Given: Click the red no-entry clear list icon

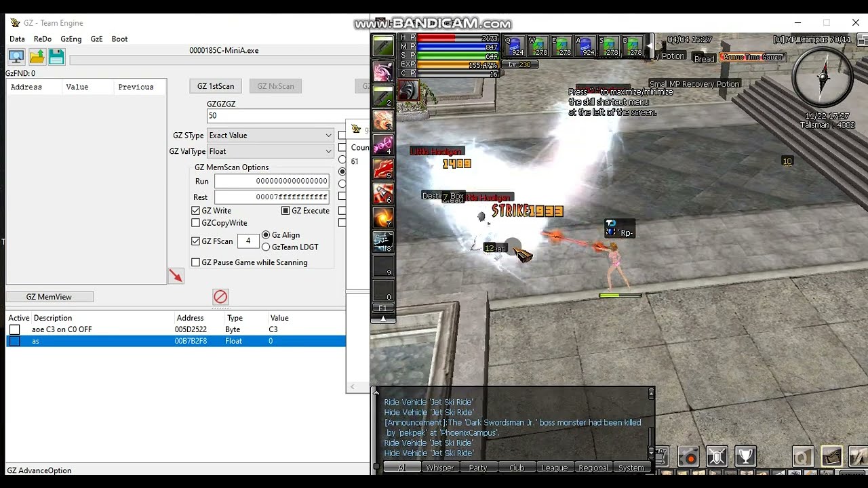Looking at the screenshot, I should [x=220, y=297].
